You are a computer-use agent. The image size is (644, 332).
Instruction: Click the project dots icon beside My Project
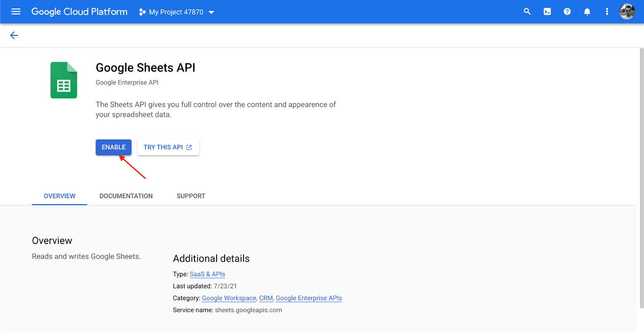tap(142, 12)
